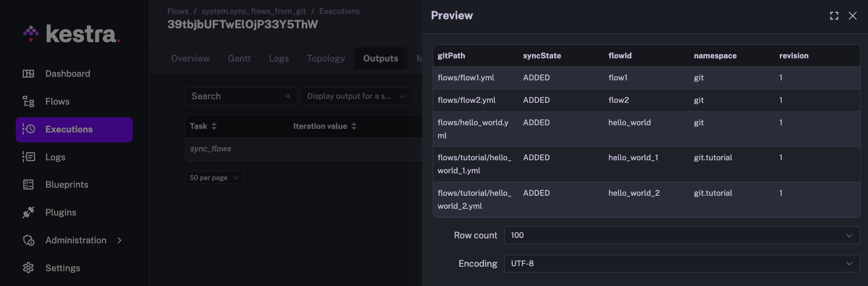Click the Flows tree icon in sidebar
868x286 pixels.
tap(28, 101)
